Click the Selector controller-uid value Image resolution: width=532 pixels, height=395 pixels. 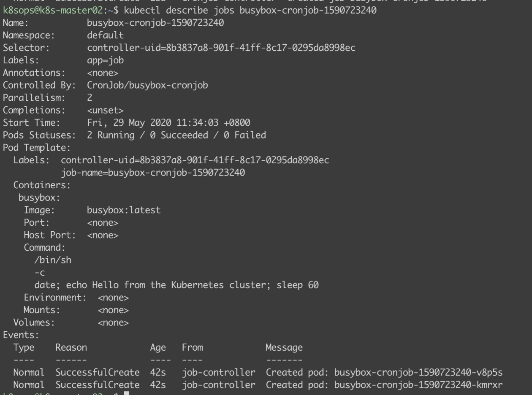click(221, 48)
